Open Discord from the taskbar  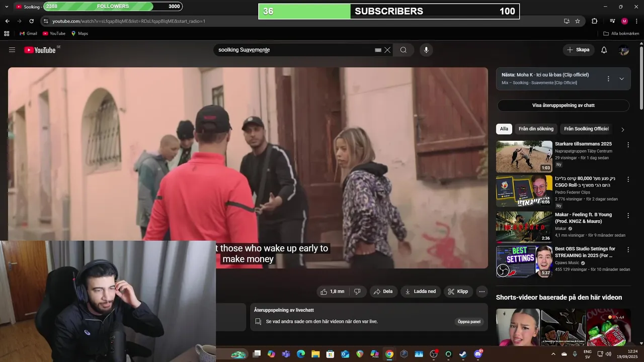478,354
